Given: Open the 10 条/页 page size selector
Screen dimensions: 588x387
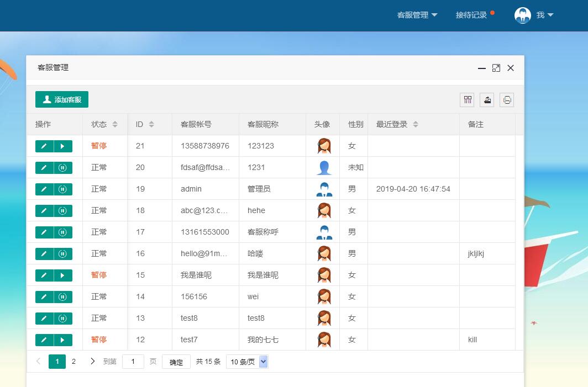Looking at the screenshot, I should [x=247, y=362].
